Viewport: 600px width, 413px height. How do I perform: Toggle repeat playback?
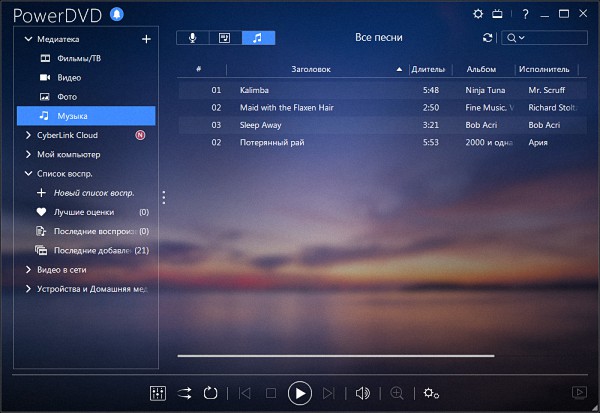click(x=210, y=393)
